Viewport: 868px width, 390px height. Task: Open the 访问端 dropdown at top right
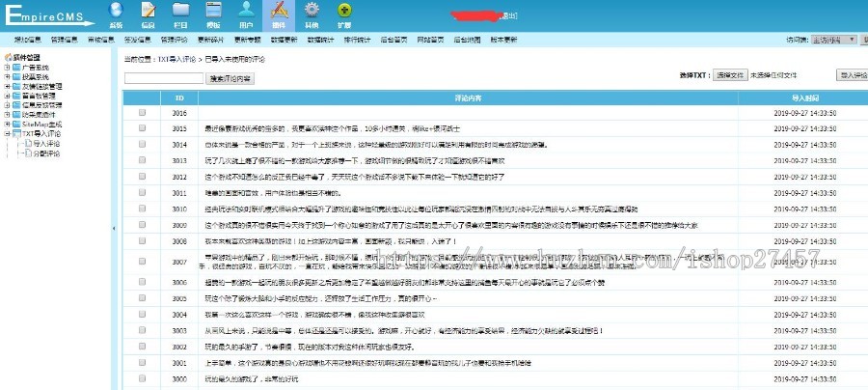click(x=833, y=40)
